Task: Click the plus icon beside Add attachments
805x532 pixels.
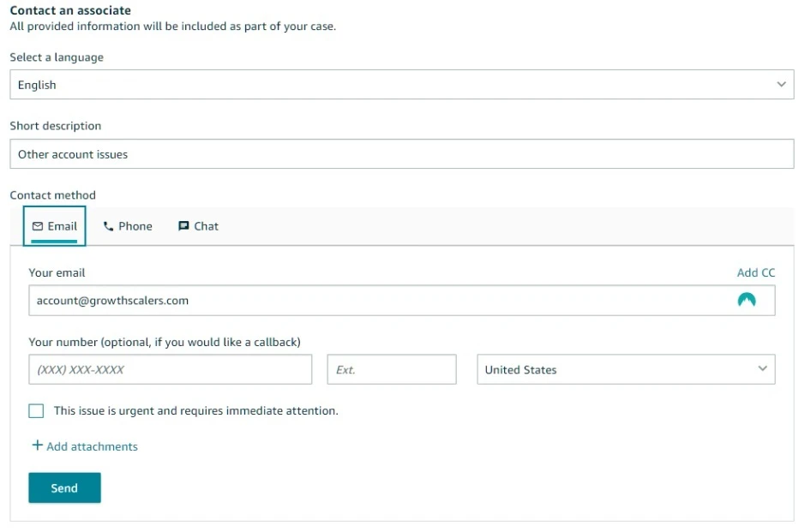Action: 37,445
